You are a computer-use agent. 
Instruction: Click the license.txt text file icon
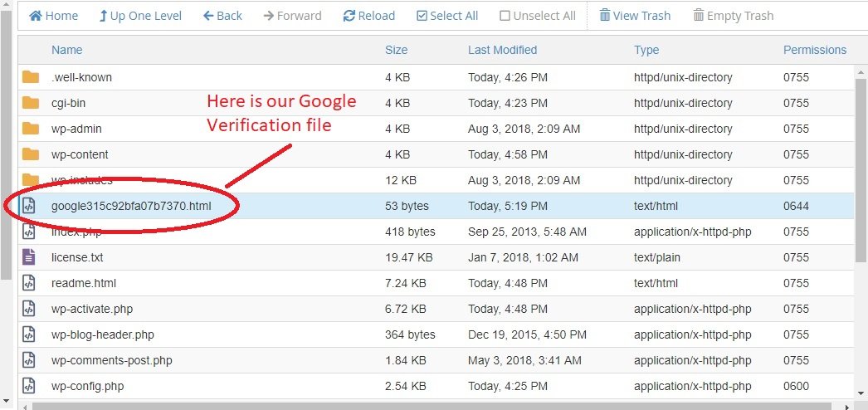(29, 257)
